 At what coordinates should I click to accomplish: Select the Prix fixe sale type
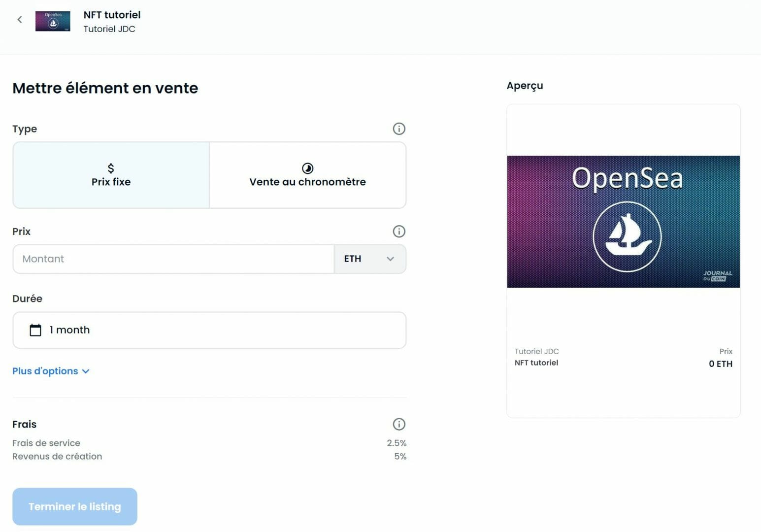pyautogui.click(x=111, y=175)
